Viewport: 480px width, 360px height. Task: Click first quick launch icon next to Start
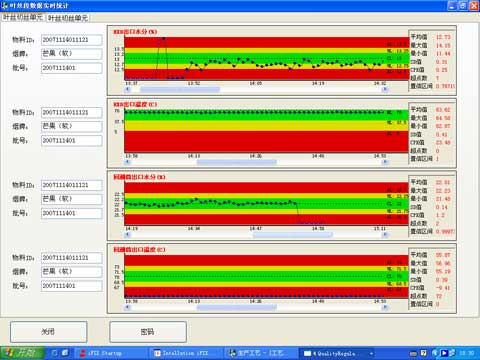click(54, 353)
